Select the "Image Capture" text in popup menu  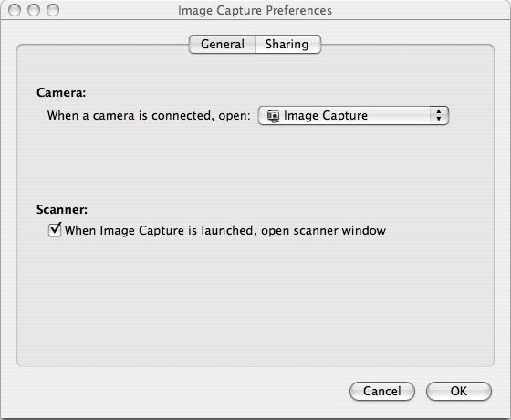(x=326, y=116)
